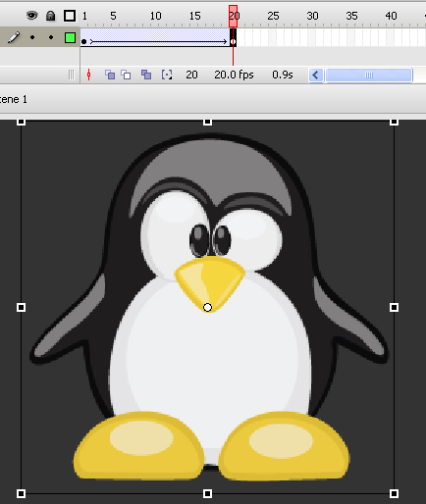Click the eye icon show/hide all layers
Screen dimensions: 426x504
pos(31,16)
